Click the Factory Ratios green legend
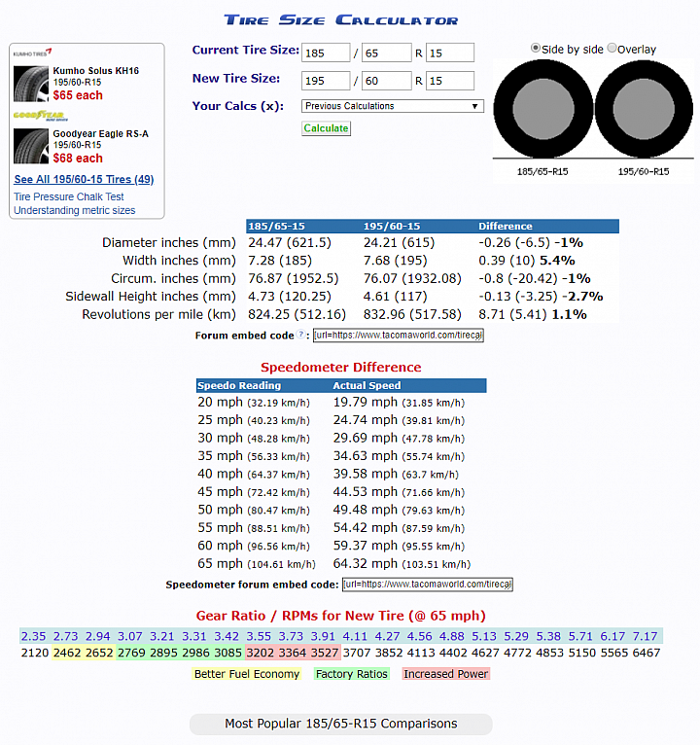The image size is (700, 745). point(351,674)
